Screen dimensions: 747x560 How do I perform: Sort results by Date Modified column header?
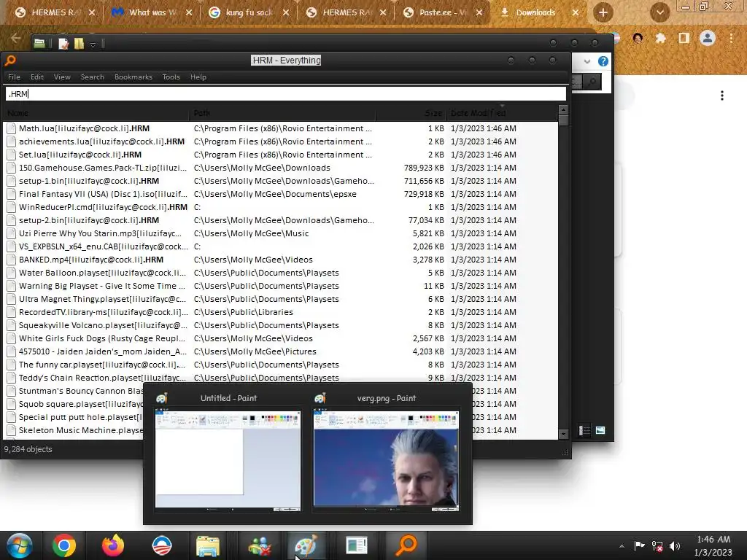[x=502, y=113]
